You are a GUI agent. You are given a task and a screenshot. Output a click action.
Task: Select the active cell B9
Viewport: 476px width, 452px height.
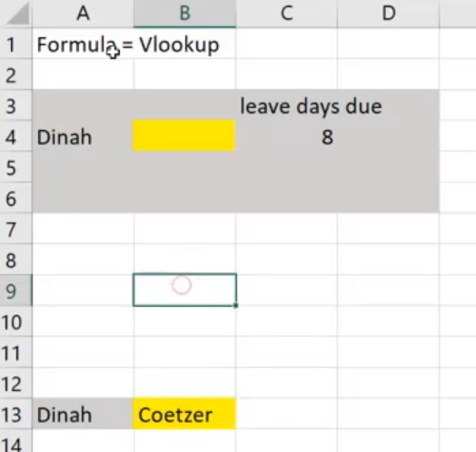184,290
